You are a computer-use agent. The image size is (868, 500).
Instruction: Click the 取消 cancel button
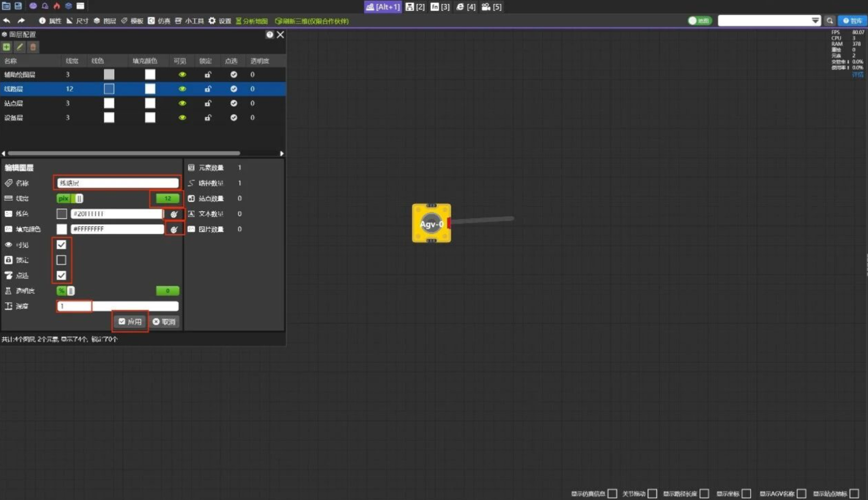click(x=164, y=322)
